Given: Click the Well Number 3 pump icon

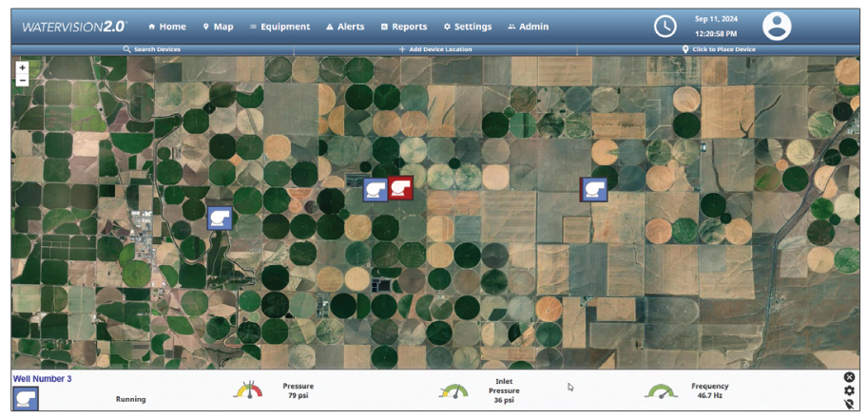Looking at the screenshot, I should point(25,398).
